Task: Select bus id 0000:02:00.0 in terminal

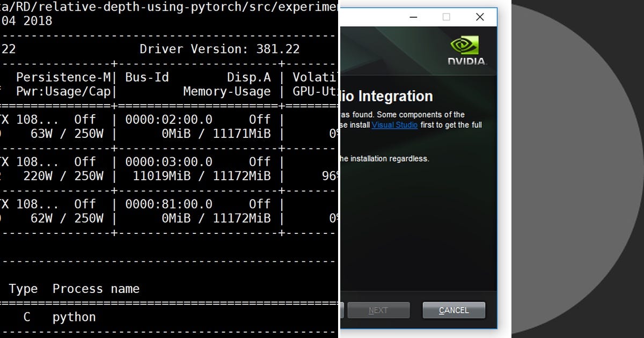Action: (169, 119)
